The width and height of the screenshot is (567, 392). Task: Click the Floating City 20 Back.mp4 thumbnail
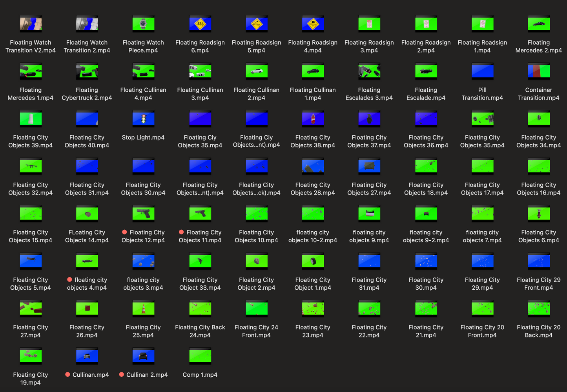click(538, 309)
